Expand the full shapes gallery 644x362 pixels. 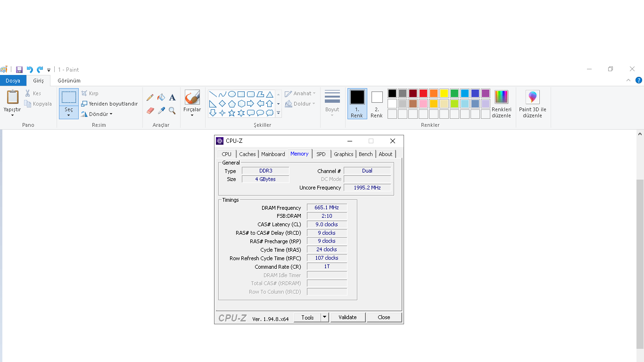coord(278,113)
